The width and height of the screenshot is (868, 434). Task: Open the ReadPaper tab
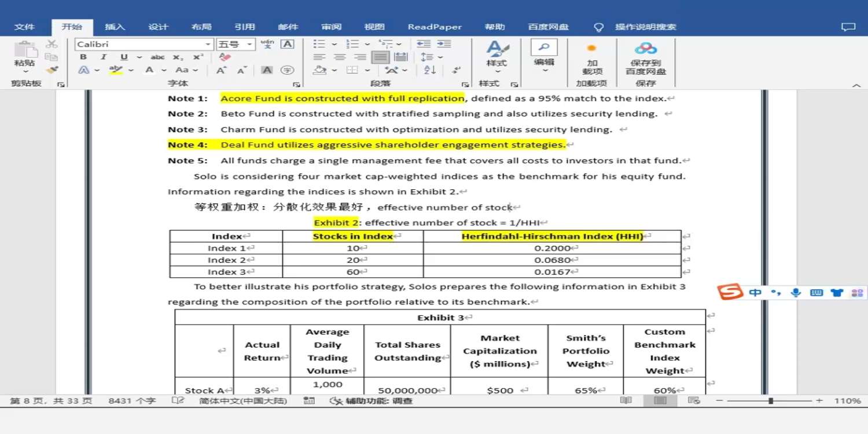(435, 27)
